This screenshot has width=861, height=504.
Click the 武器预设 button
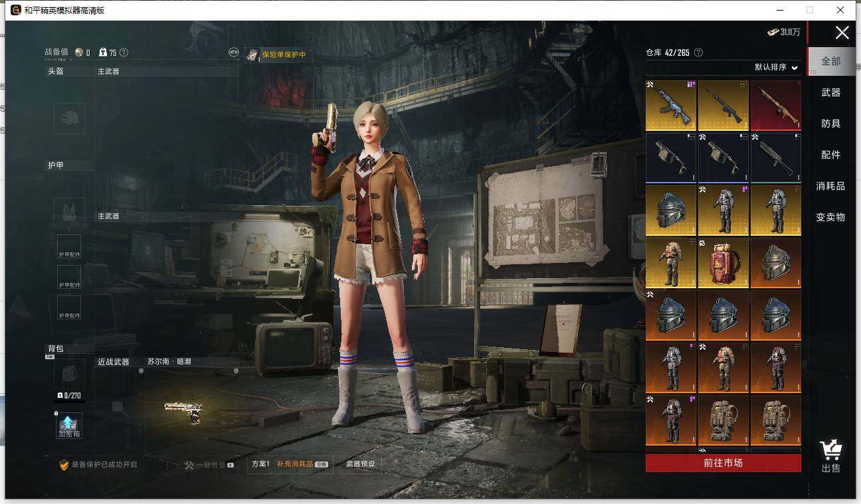361,463
